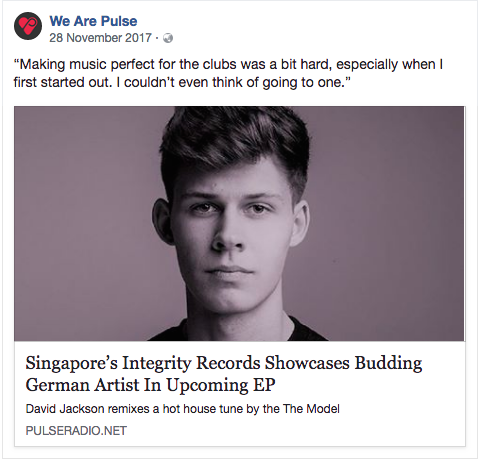Image resolution: width=480 pixels, height=459 pixels.
Task: Open the 28 November 2017 timestamp
Action: click(100, 38)
